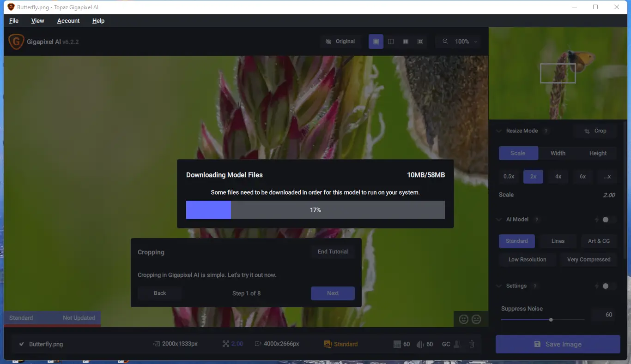Open the View menu
The height and width of the screenshot is (364, 631).
point(38,21)
